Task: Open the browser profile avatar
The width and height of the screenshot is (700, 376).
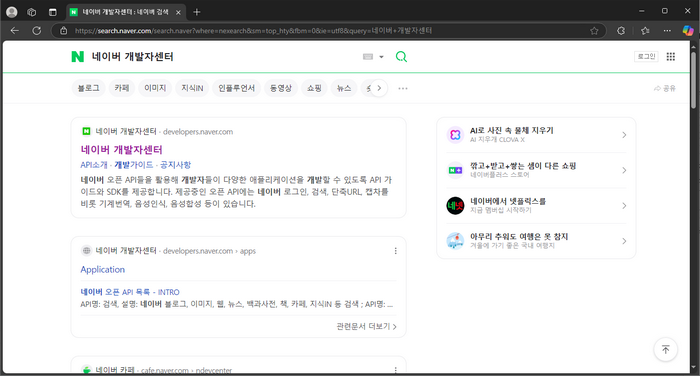Action: coord(12,12)
